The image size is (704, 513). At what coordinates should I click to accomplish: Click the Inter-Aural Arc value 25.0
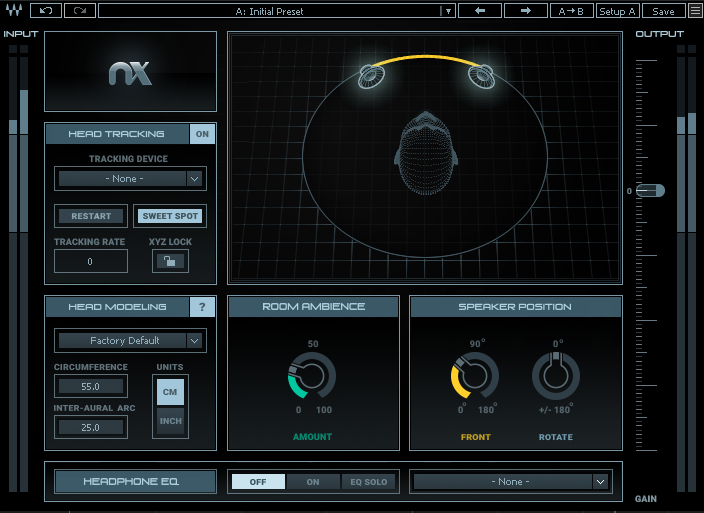pyautogui.click(x=91, y=427)
